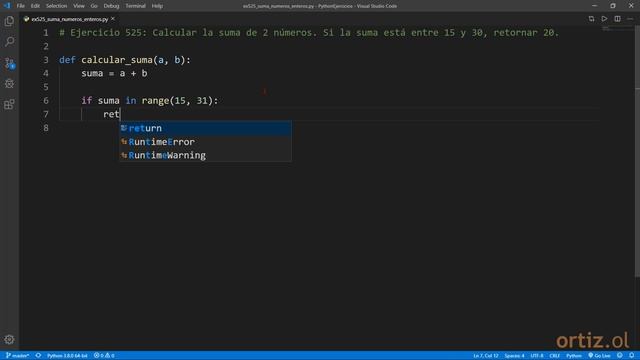
Task: Open the Debug view in activity bar
Action: 9,84
